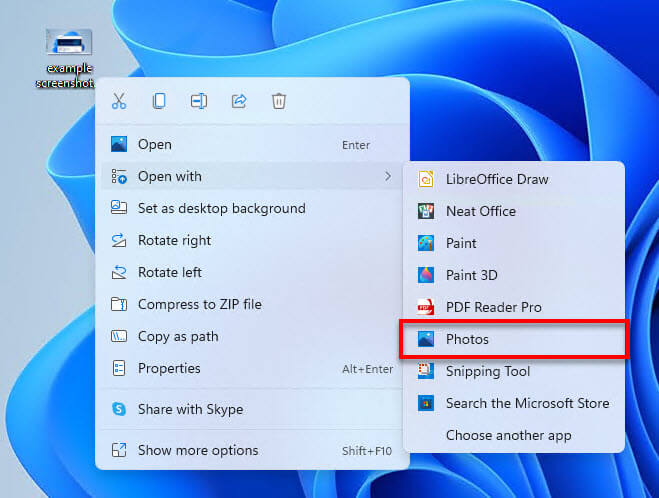This screenshot has height=498, width=659.
Task: Click the Properties icon
Action: [119, 369]
